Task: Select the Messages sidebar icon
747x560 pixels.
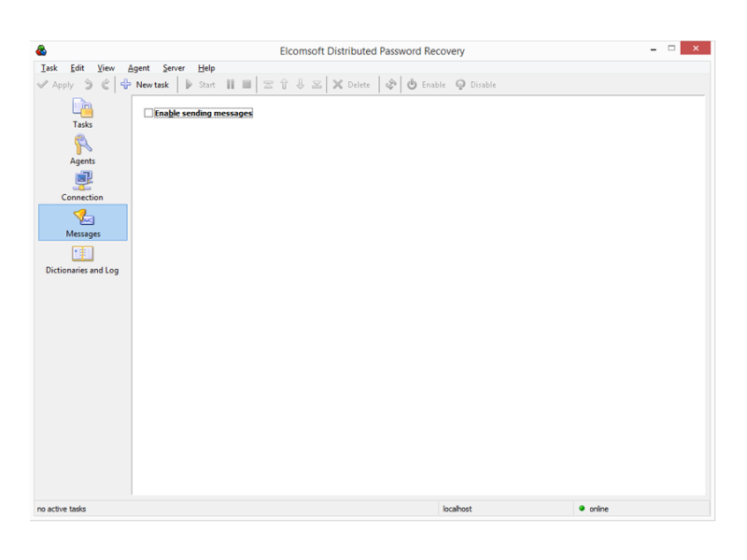Action: [x=82, y=224]
